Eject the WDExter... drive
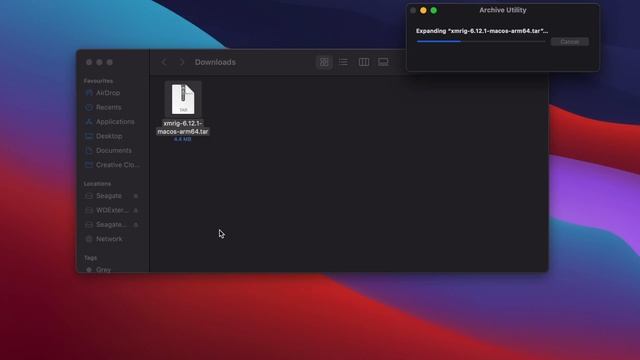This screenshot has height=360, width=640. [136, 210]
